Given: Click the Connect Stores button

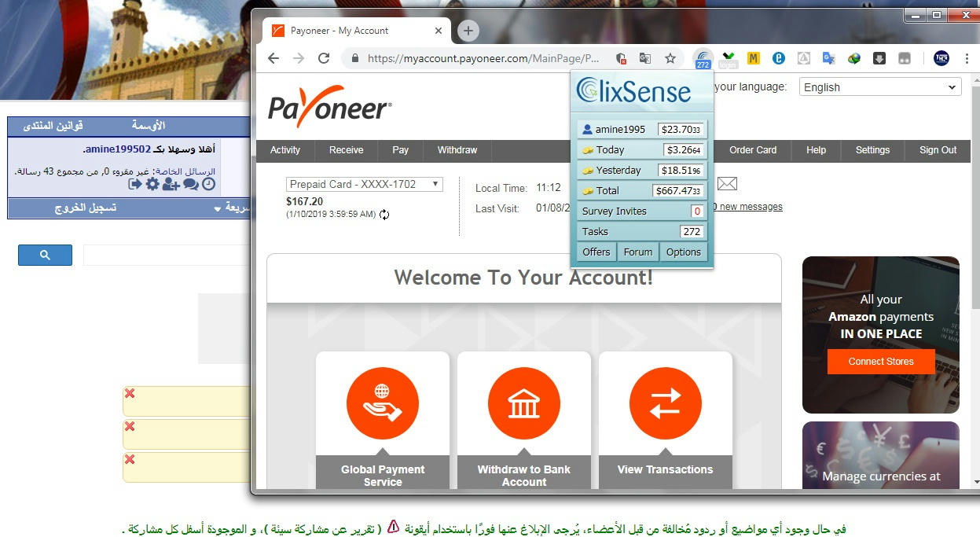Looking at the screenshot, I should coord(881,362).
